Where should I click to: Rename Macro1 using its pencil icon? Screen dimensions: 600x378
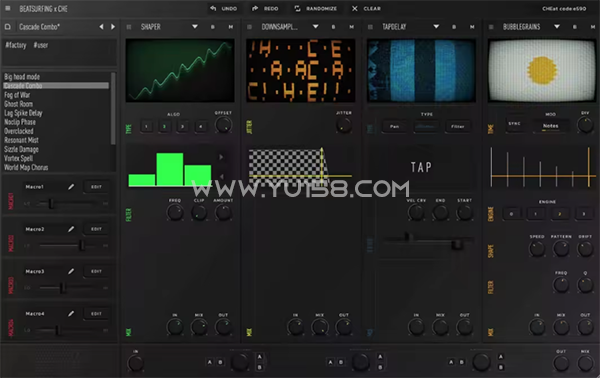(x=71, y=187)
